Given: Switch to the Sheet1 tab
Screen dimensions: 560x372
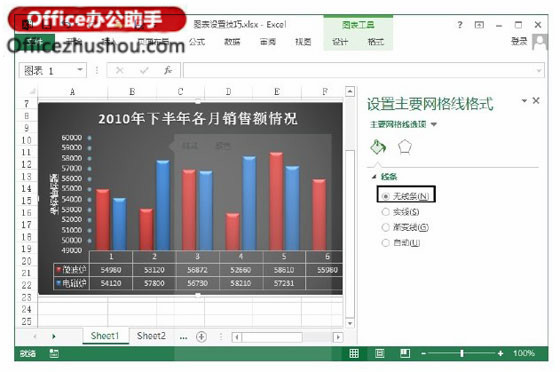Looking at the screenshot, I should (x=105, y=336).
